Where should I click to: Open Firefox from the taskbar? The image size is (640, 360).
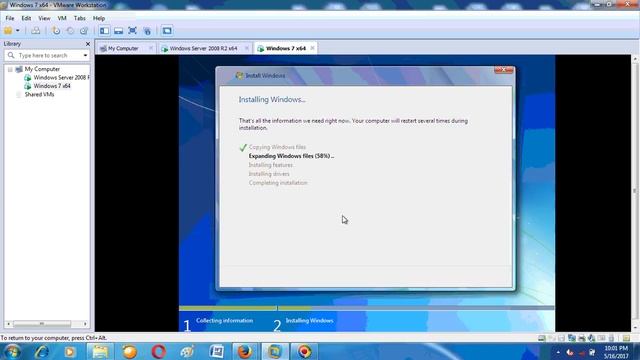[x=245, y=352]
